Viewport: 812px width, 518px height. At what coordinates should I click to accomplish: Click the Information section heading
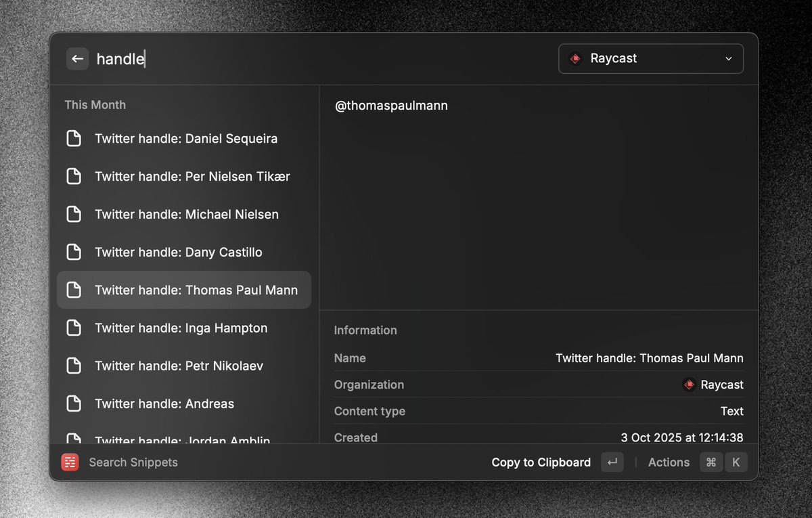point(365,330)
